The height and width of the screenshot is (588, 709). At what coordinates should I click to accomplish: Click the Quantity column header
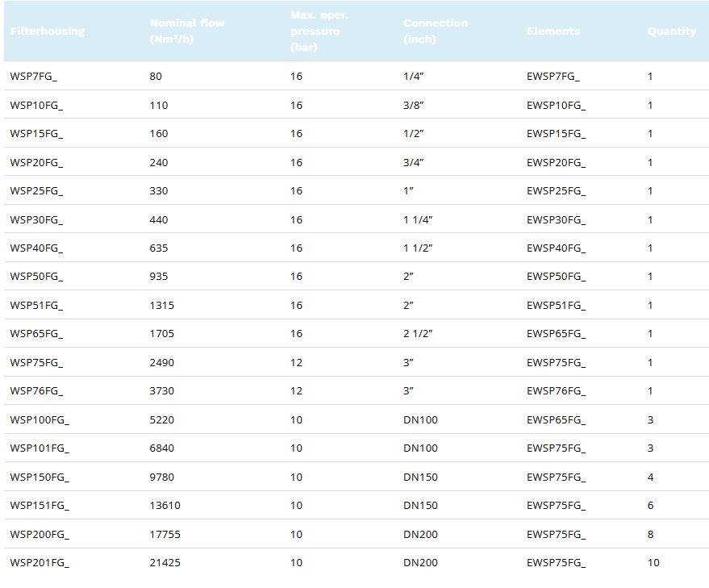tap(671, 31)
